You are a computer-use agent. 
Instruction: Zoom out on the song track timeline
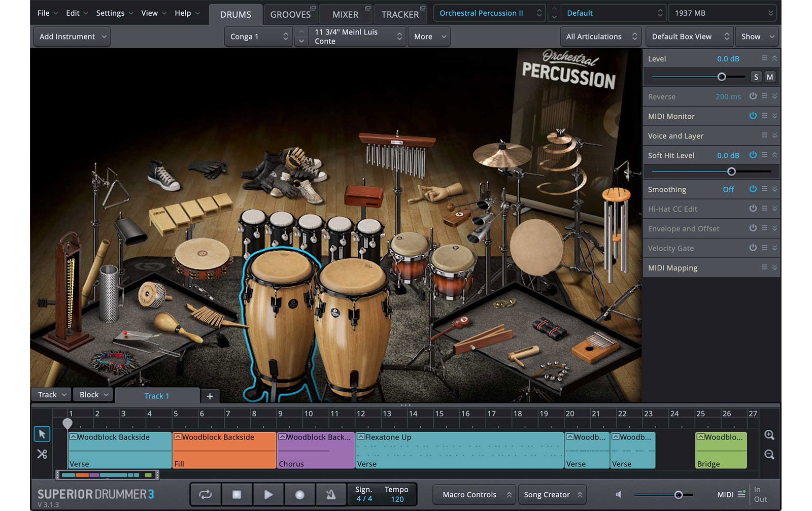click(x=769, y=455)
